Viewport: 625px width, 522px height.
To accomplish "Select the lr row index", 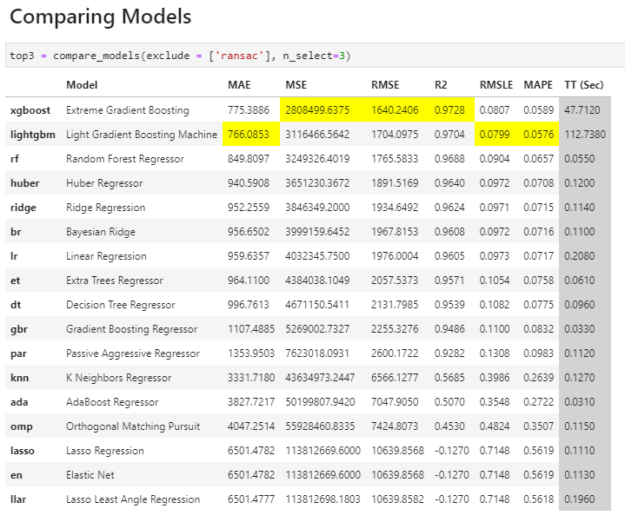I will (x=14, y=256).
